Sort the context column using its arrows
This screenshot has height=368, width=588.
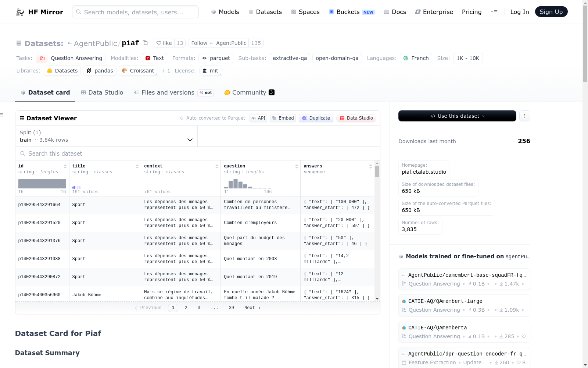click(217, 166)
